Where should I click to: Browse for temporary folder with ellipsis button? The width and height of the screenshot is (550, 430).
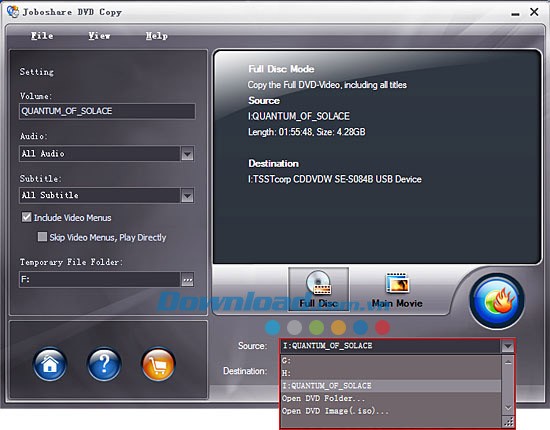(x=188, y=280)
